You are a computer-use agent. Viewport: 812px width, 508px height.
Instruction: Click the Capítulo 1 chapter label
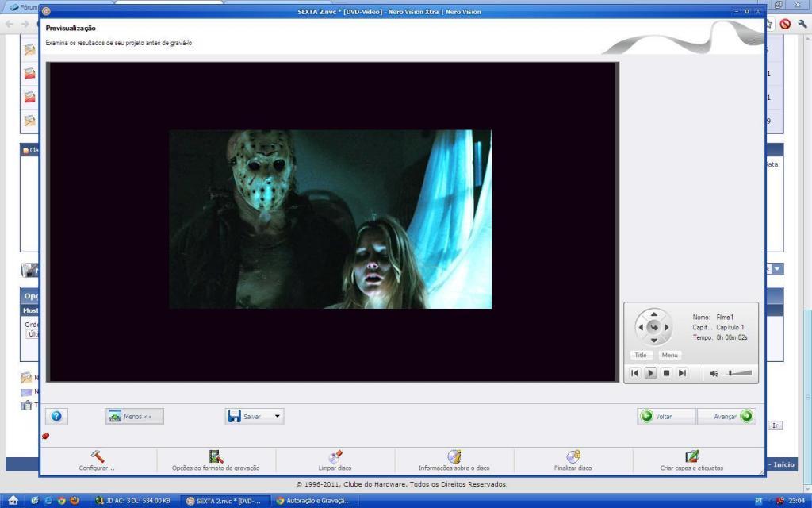coord(730,327)
